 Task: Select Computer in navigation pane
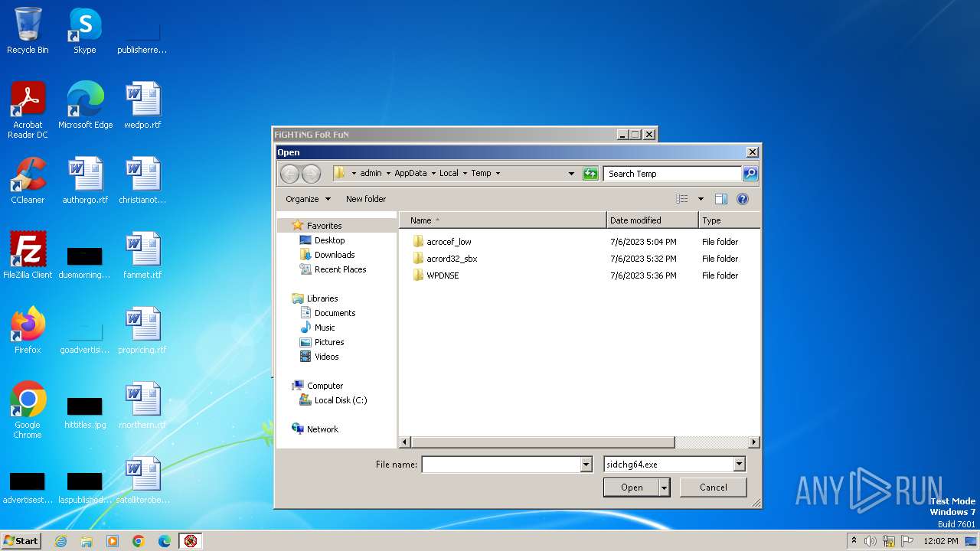click(x=325, y=386)
